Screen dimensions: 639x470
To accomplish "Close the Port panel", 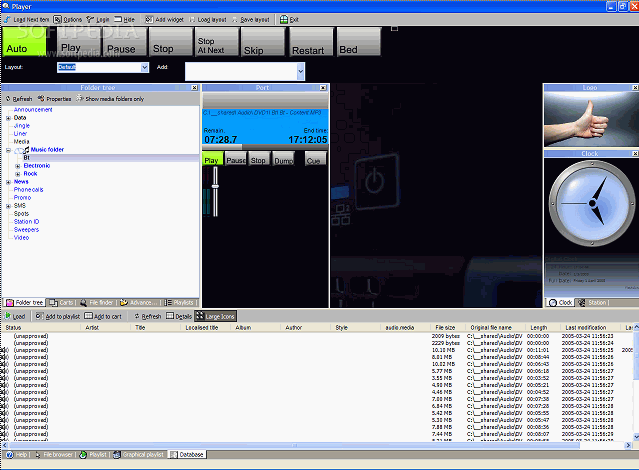I will pyautogui.click(x=323, y=88).
